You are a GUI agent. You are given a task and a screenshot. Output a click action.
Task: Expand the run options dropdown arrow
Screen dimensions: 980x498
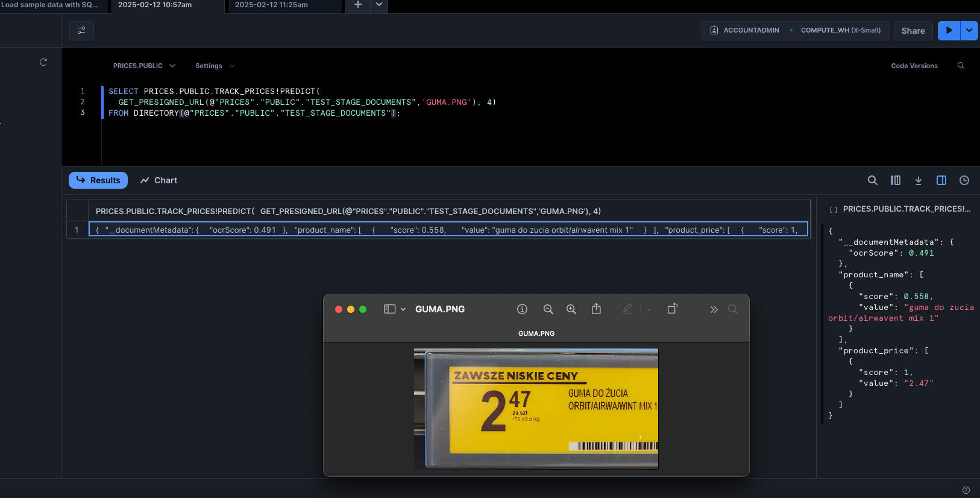point(969,30)
